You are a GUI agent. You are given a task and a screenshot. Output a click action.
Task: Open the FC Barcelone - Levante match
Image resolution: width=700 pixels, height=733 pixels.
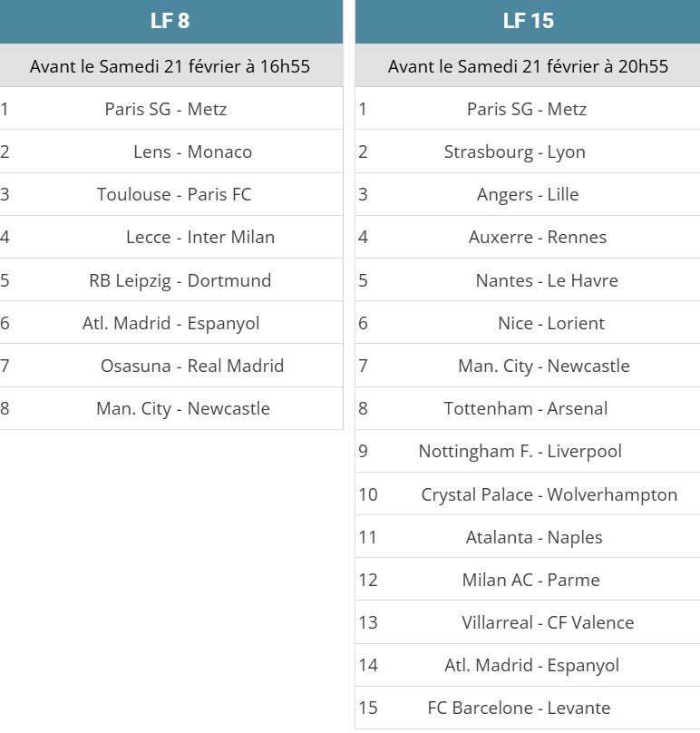(x=520, y=708)
